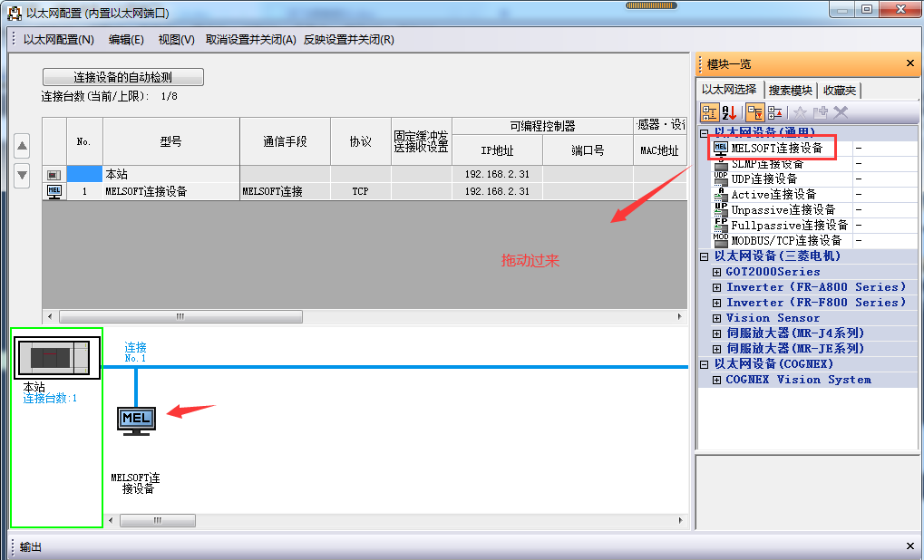Select IP address cell of MELSOFT连接设备 row
The width and height of the screenshot is (924, 560).
[x=497, y=191]
